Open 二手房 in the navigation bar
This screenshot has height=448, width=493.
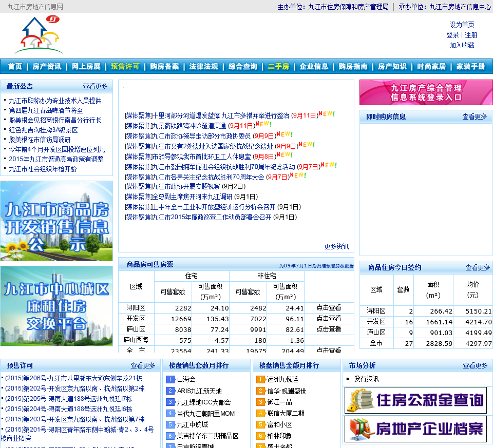[278, 66]
